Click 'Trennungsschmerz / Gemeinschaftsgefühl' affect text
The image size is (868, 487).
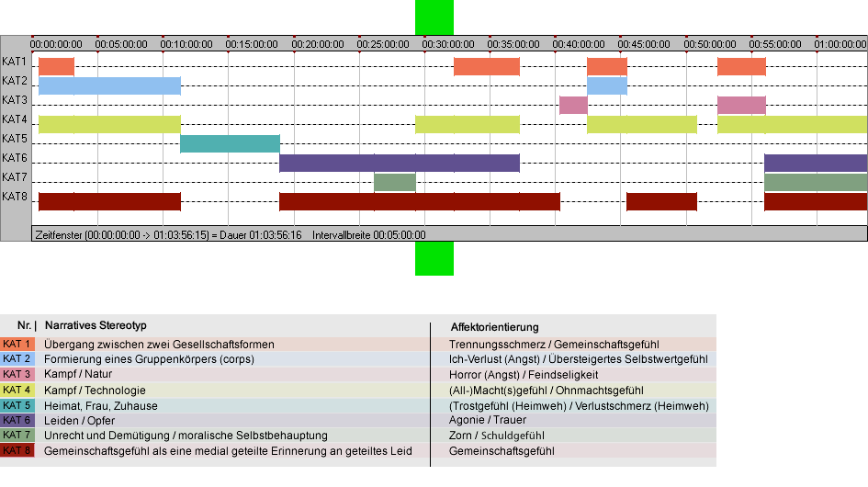click(x=554, y=345)
